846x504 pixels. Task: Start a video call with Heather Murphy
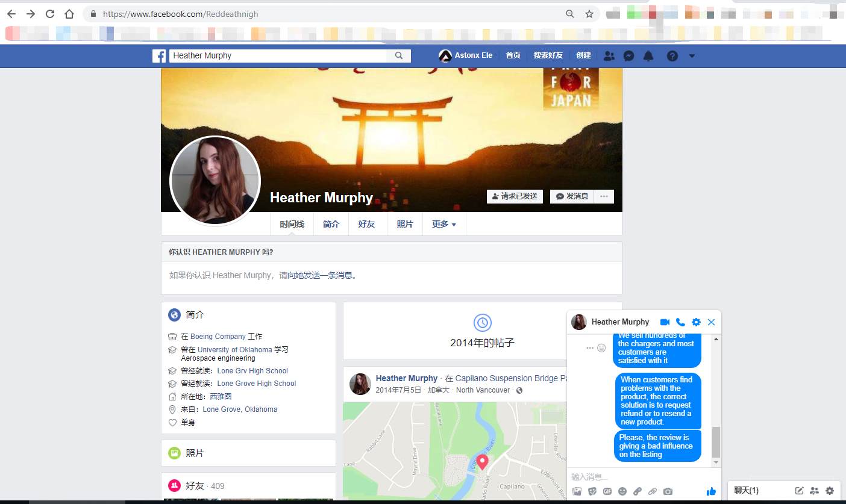click(x=665, y=322)
